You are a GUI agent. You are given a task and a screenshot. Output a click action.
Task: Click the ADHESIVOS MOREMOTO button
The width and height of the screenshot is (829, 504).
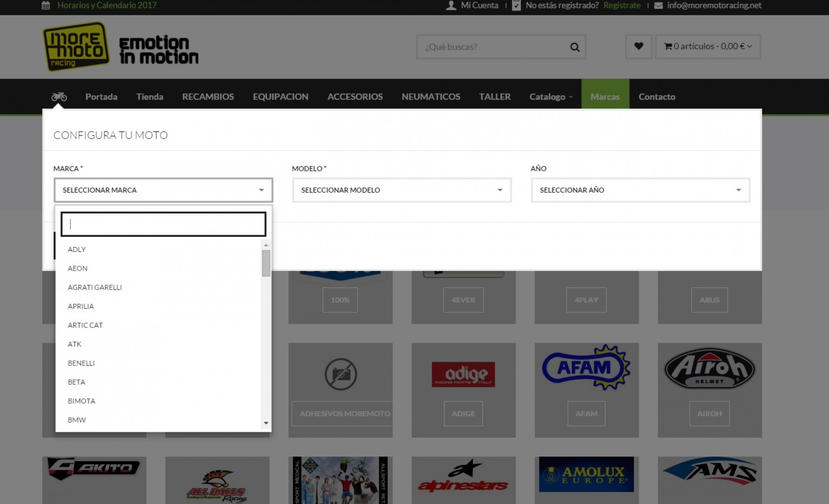pyautogui.click(x=342, y=414)
